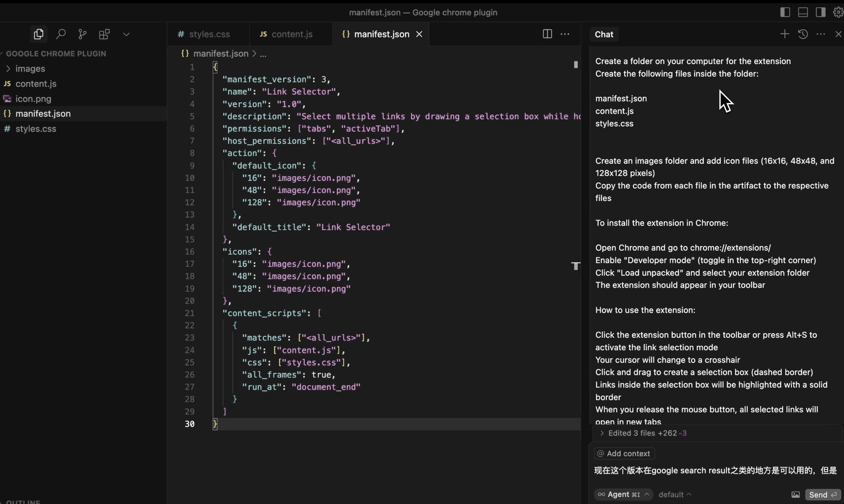
Task: Click line number 21 in the gutter
Action: point(189,313)
